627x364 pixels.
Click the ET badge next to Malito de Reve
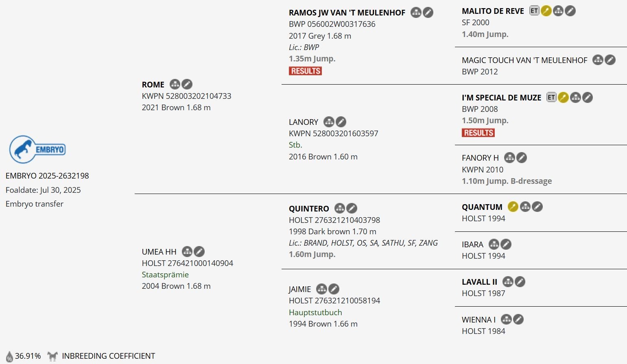(534, 11)
